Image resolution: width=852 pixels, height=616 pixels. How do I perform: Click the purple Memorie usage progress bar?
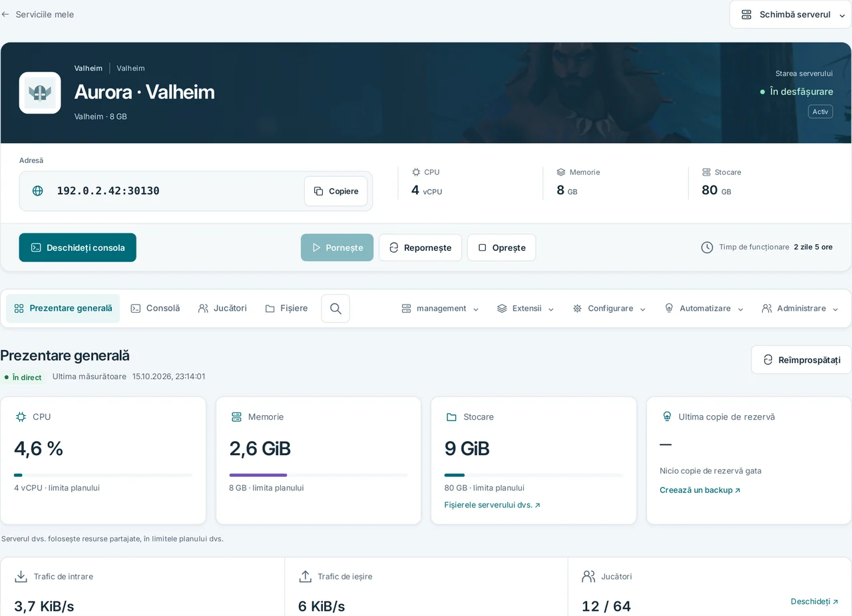pos(318,475)
